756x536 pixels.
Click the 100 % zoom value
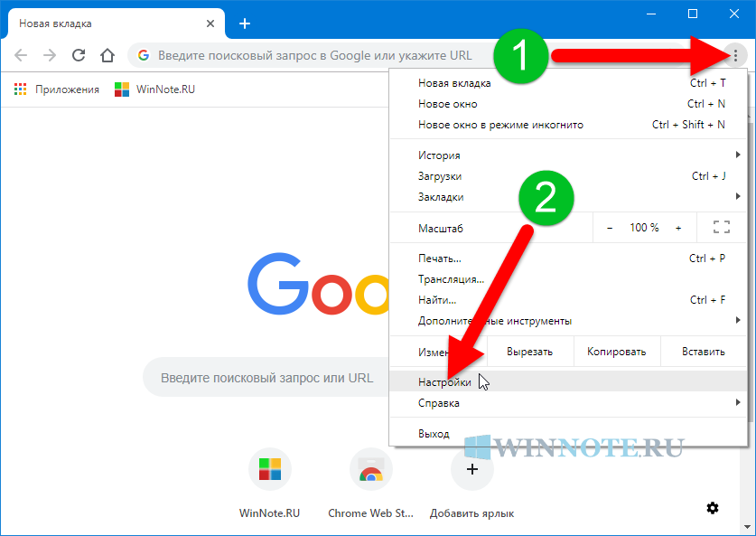[x=644, y=227]
